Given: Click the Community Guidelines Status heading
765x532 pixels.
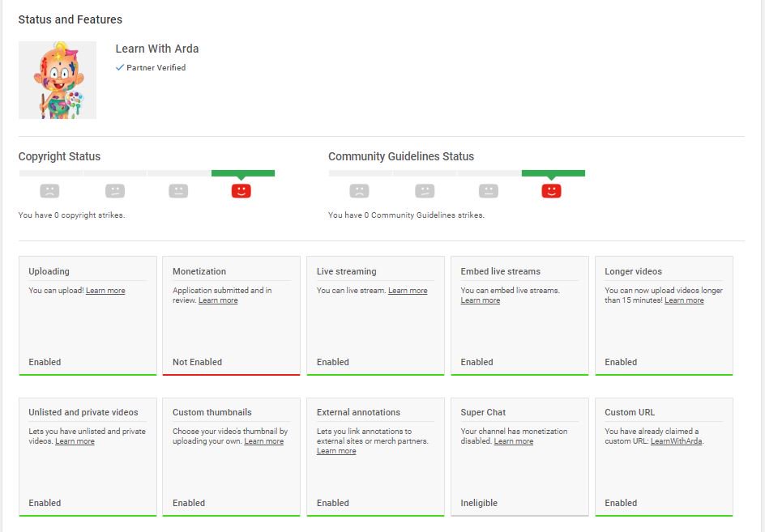Looking at the screenshot, I should point(401,156).
